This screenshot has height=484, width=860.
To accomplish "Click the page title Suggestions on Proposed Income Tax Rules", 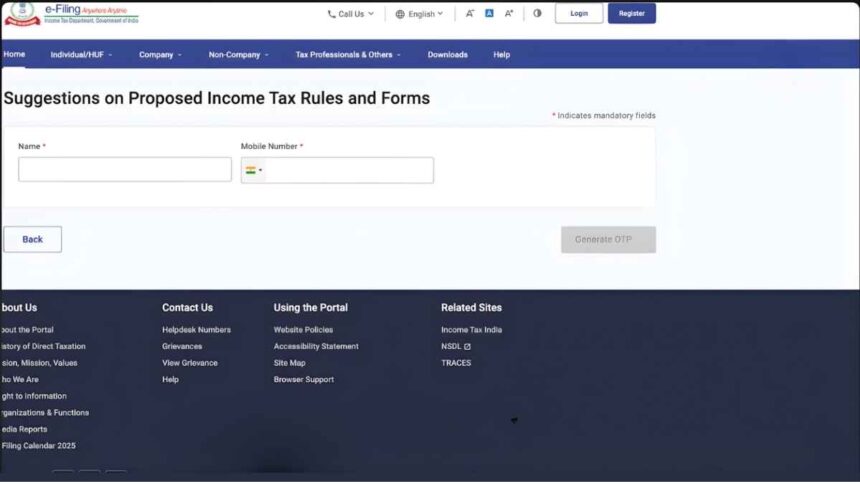I will pos(217,98).
